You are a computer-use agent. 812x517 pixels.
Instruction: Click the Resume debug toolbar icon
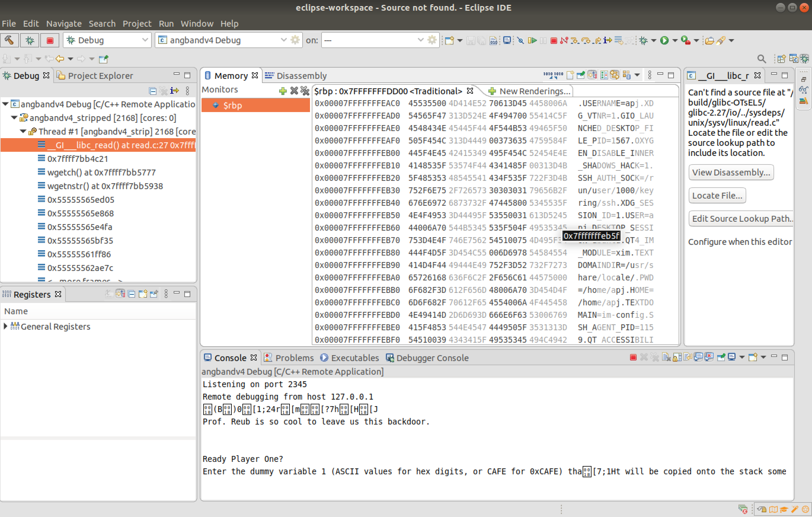click(x=532, y=41)
